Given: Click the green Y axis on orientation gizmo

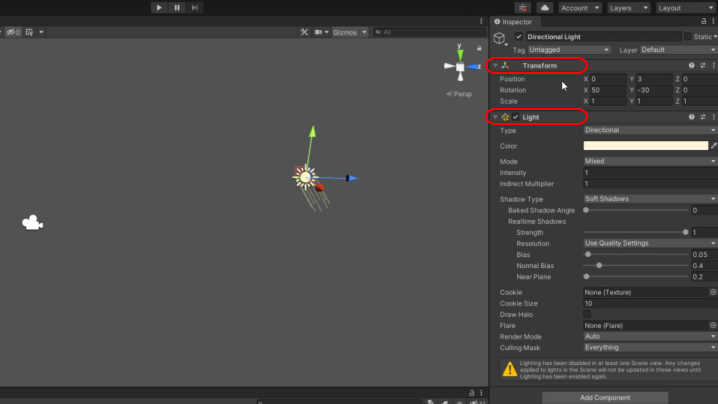Looking at the screenshot, I should pos(460,54).
